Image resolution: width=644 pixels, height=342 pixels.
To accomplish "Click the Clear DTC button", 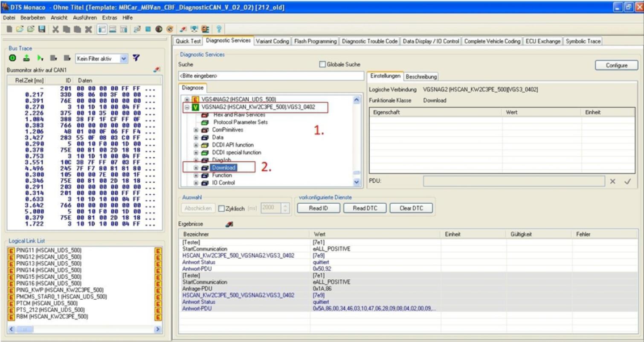I will 411,208.
